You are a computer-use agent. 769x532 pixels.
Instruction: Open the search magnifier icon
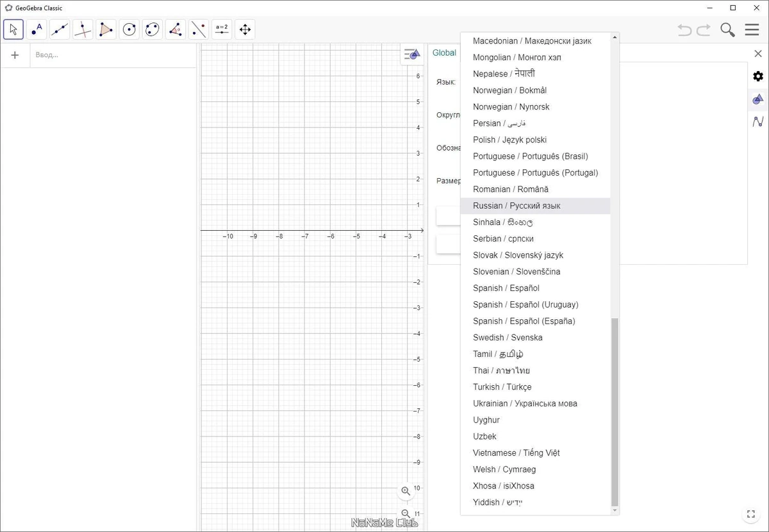[727, 29]
